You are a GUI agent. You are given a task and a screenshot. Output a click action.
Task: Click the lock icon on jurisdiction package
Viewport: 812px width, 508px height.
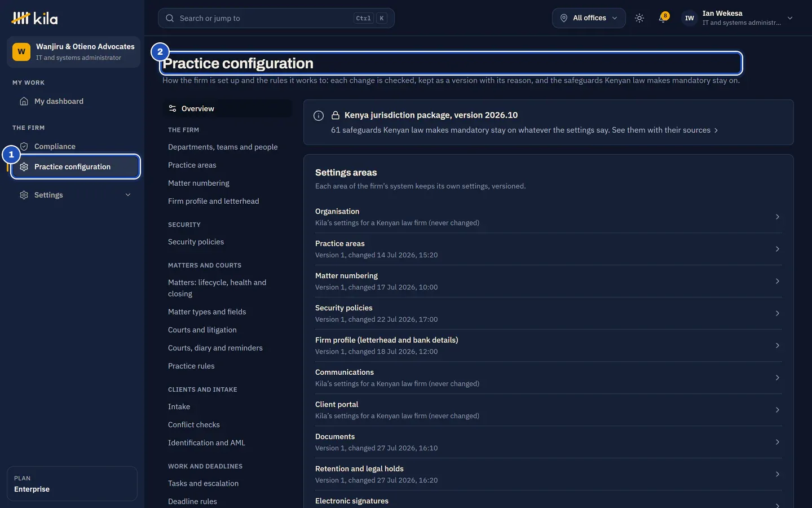click(336, 115)
